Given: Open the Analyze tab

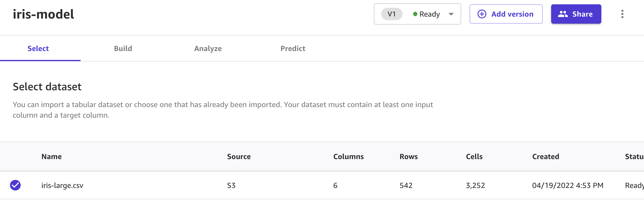Looking at the screenshot, I should point(208,48).
